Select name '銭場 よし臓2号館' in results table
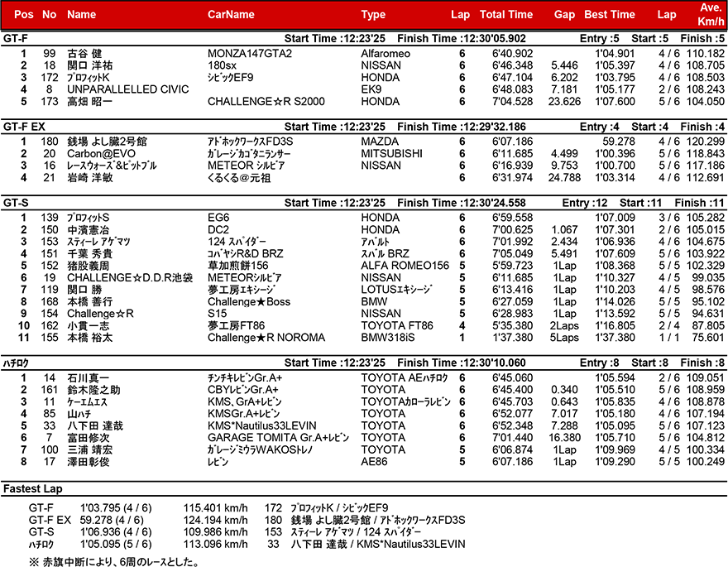This screenshot has width=728, height=567. click(x=107, y=142)
